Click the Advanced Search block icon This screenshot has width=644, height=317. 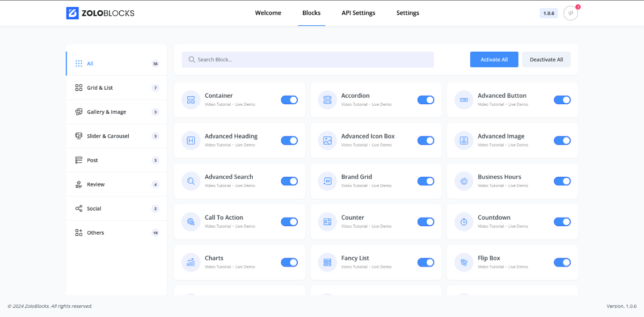click(x=191, y=181)
